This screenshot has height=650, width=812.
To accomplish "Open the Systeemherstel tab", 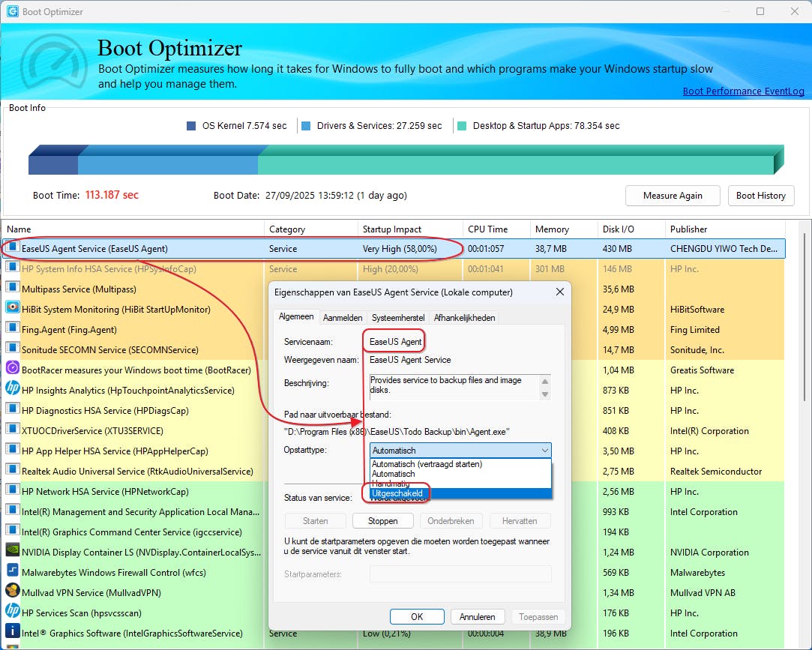I will click(x=397, y=317).
